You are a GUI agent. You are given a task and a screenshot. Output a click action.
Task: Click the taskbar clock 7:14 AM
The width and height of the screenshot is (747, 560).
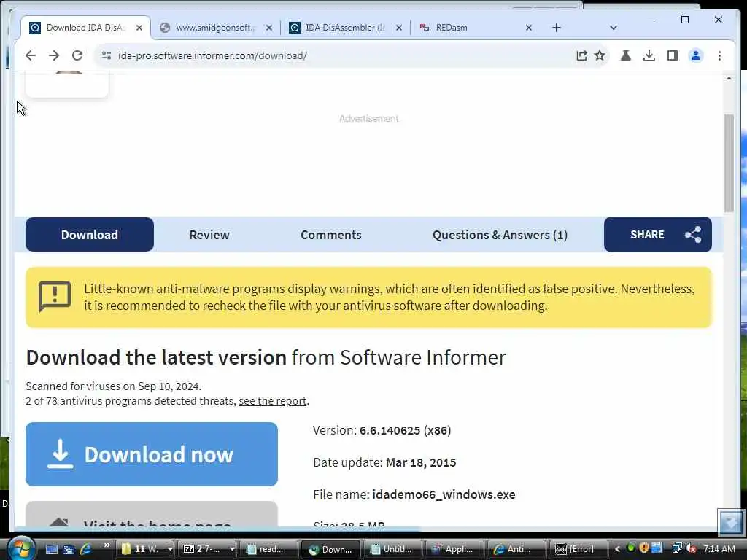pos(719,549)
